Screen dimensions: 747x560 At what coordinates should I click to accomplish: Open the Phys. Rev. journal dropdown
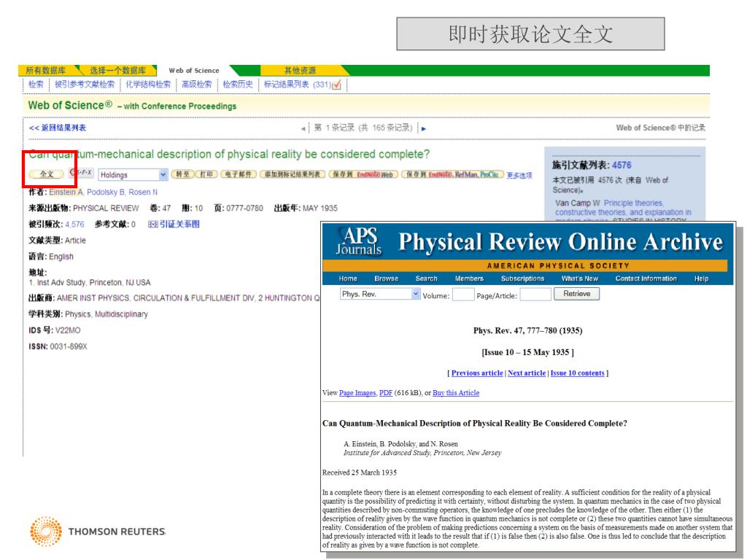[x=379, y=295]
